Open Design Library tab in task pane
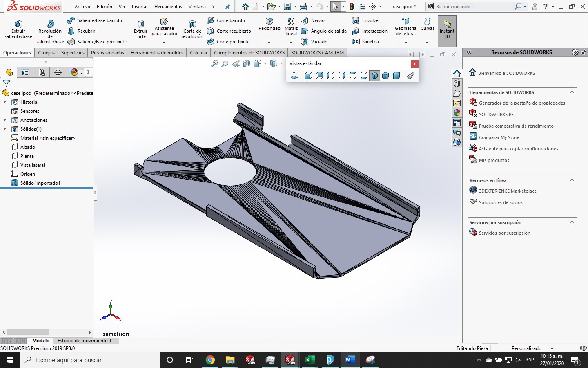 [457, 83]
